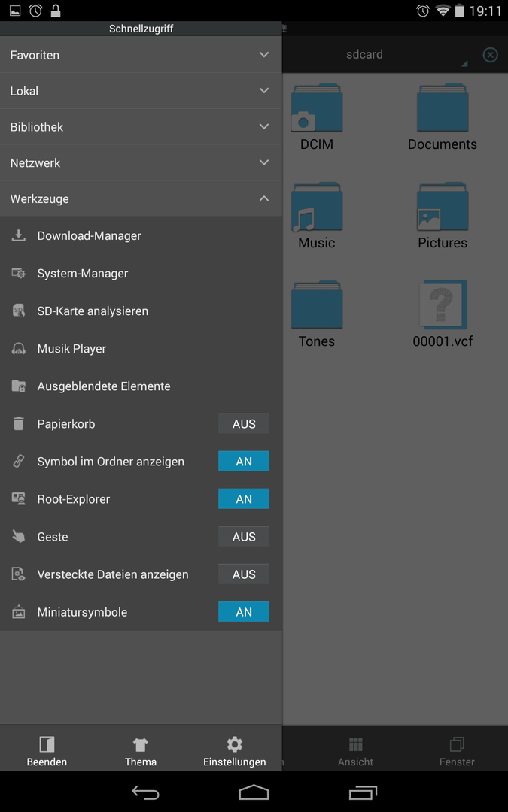Screen dimensions: 508x812
Task: Expand the Favoriten section
Action: [x=141, y=54]
